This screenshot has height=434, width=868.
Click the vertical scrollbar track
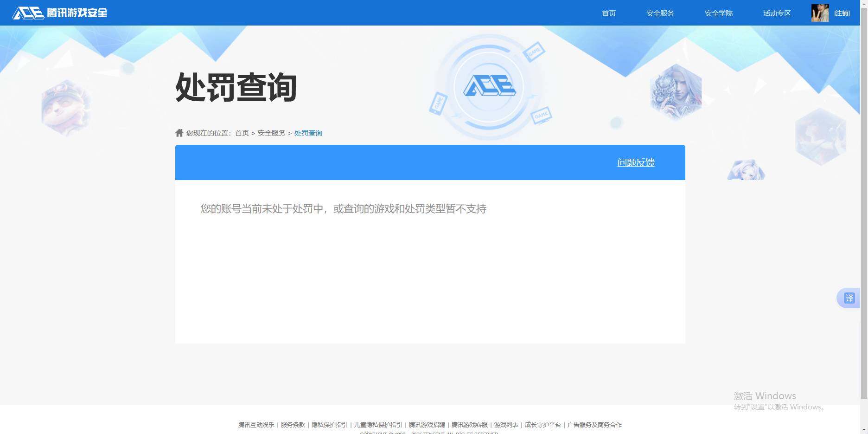pyautogui.click(x=864, y=232)
